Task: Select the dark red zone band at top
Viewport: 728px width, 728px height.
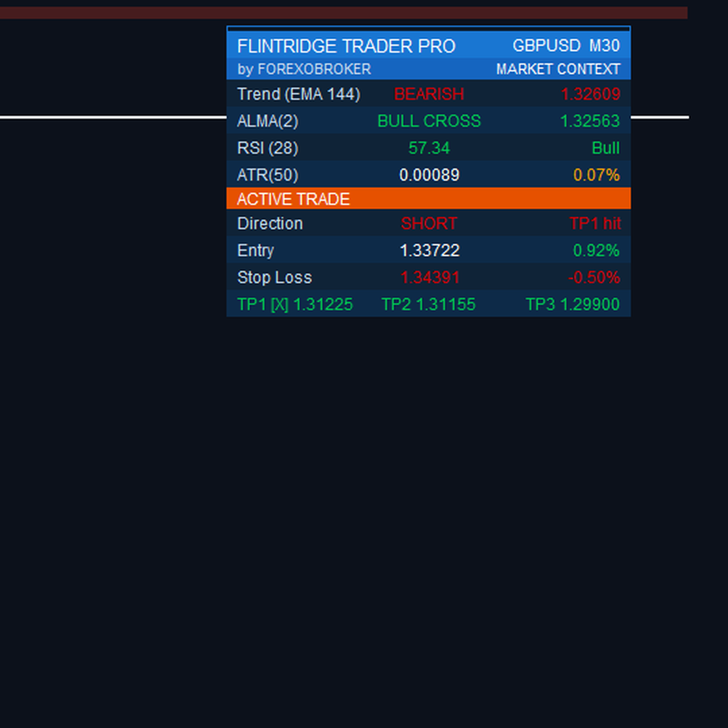Action: [x=344, y=13]
